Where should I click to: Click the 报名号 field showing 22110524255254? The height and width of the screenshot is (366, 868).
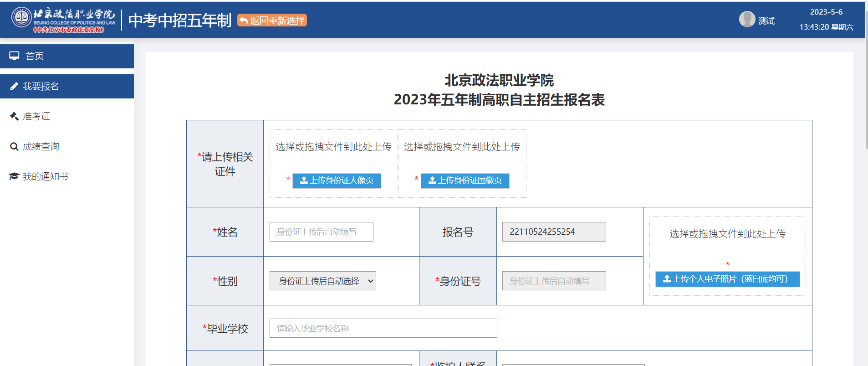[554, 232]
